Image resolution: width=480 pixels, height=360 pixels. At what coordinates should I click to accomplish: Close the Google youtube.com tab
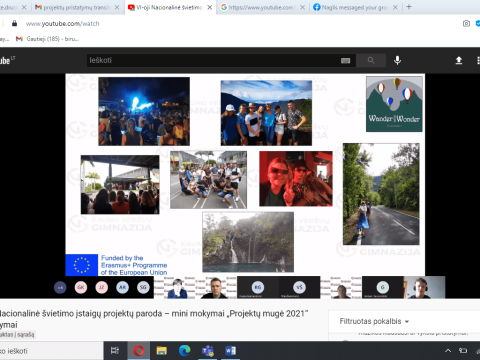click(302, 7)
